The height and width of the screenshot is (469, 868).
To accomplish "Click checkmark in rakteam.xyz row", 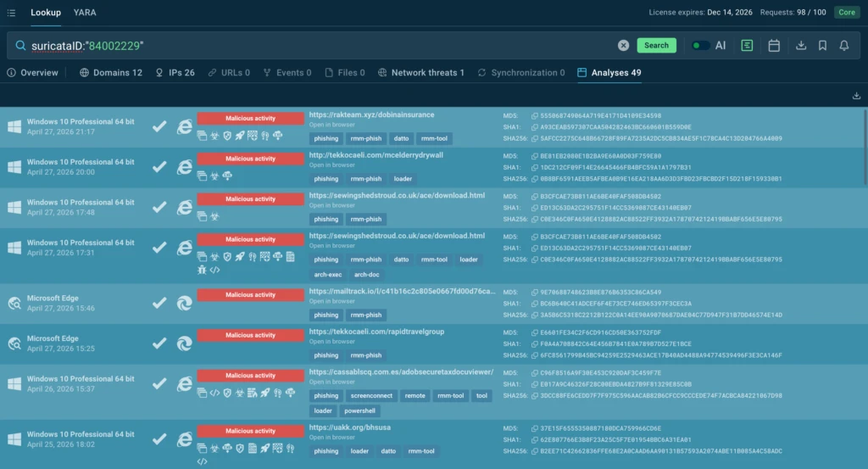I will 159,127.
